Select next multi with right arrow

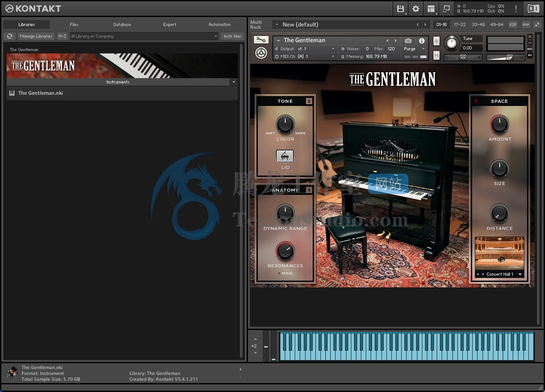point(425,25)
